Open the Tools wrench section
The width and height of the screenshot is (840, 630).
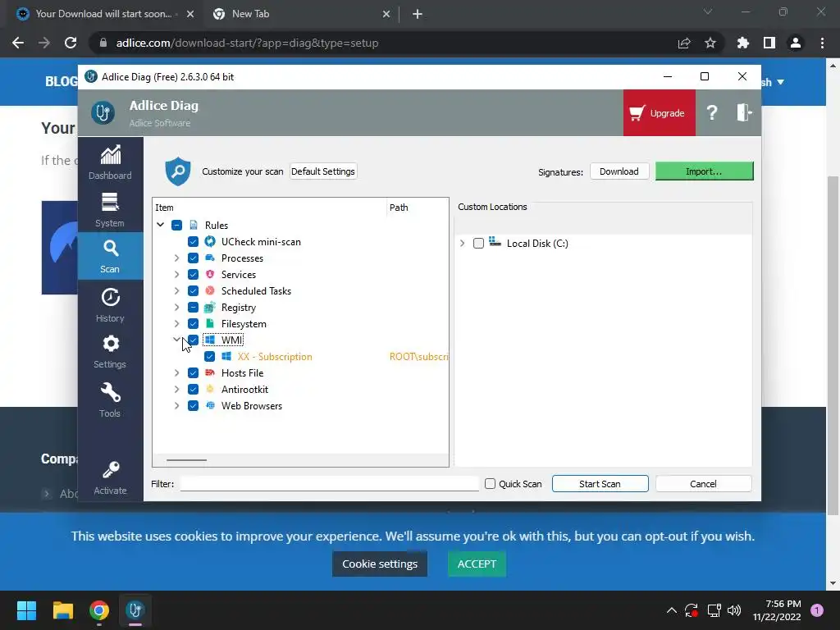pos(110,399)
